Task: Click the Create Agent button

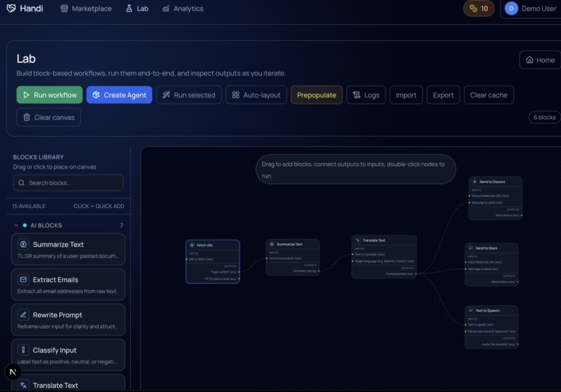Action: [x=119, y=95]
